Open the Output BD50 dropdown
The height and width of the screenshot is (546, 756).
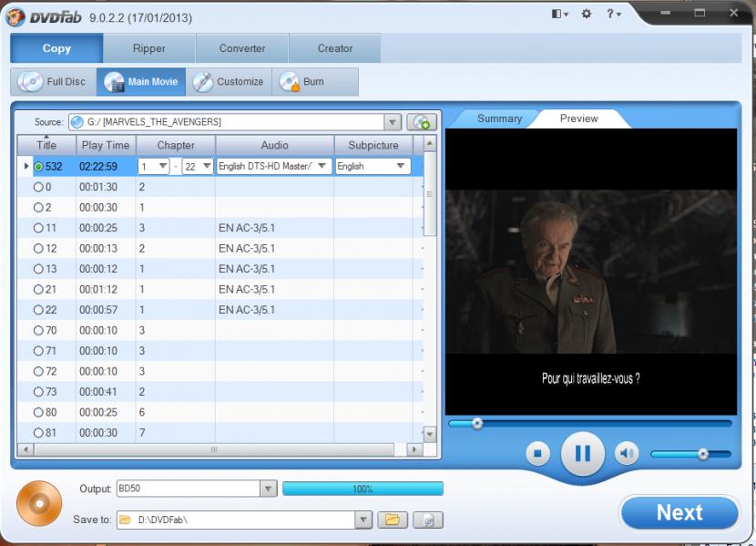269,489
